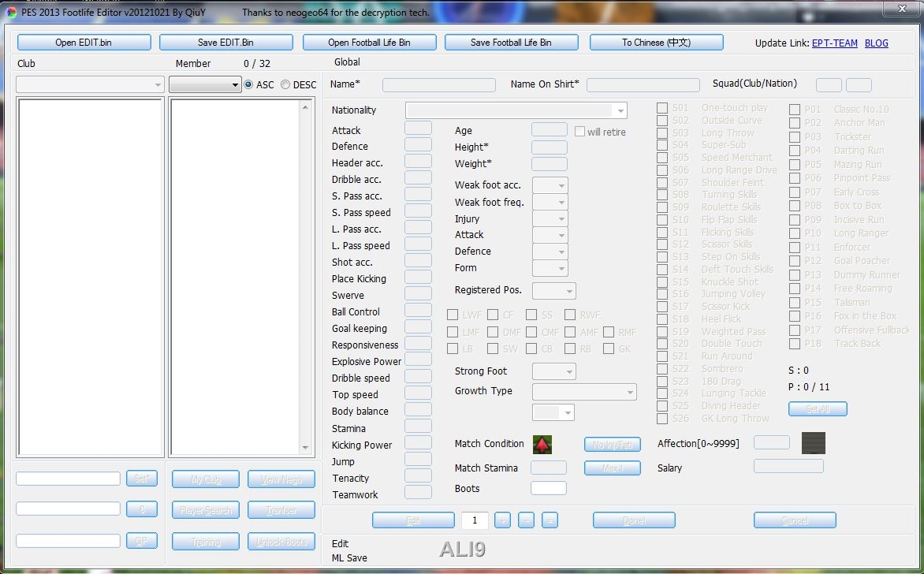
Task: Check the S13 Step On Skills checkbox
Action: click(662, 257)
